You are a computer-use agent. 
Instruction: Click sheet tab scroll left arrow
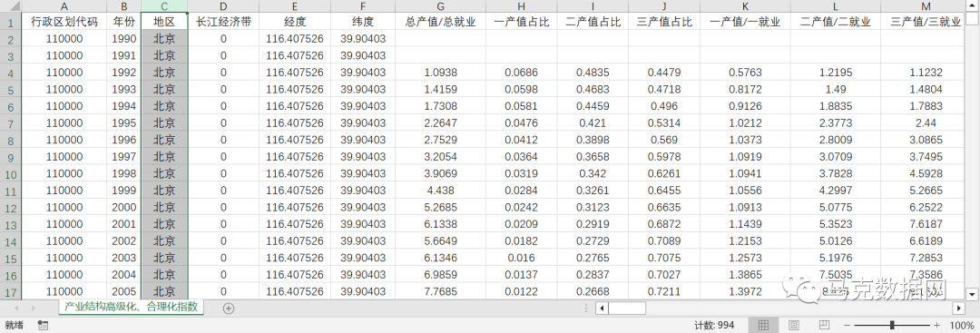16,308
